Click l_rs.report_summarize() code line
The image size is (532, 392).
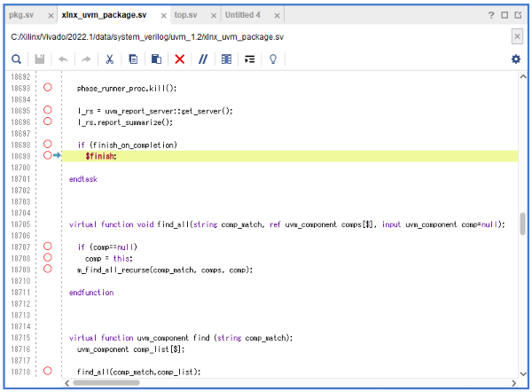(x=125, y=122)
